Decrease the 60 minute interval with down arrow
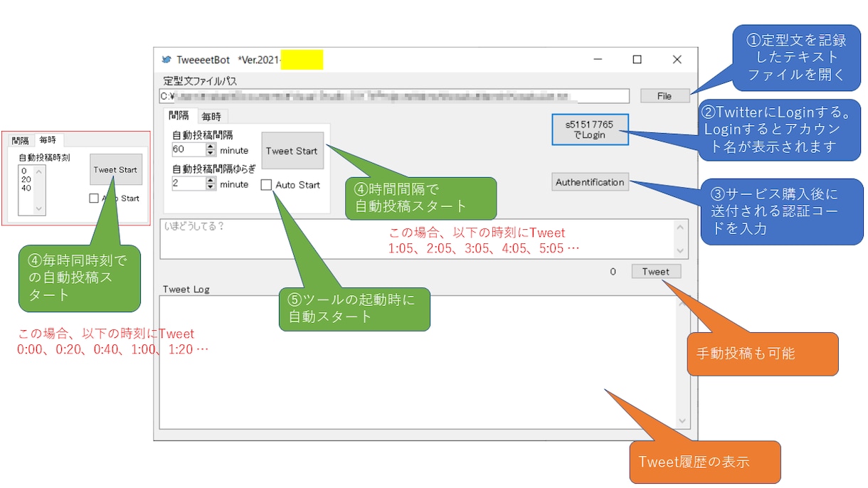This screenshot has width=868, height=488. [211, 153]
